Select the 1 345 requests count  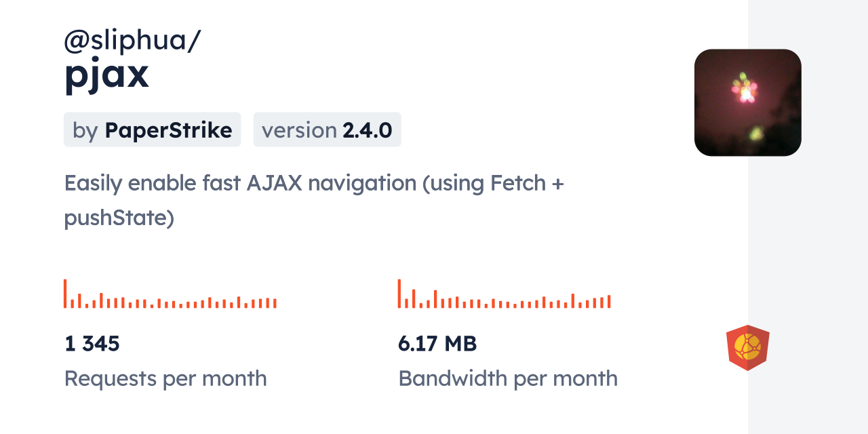pos(92,344)
